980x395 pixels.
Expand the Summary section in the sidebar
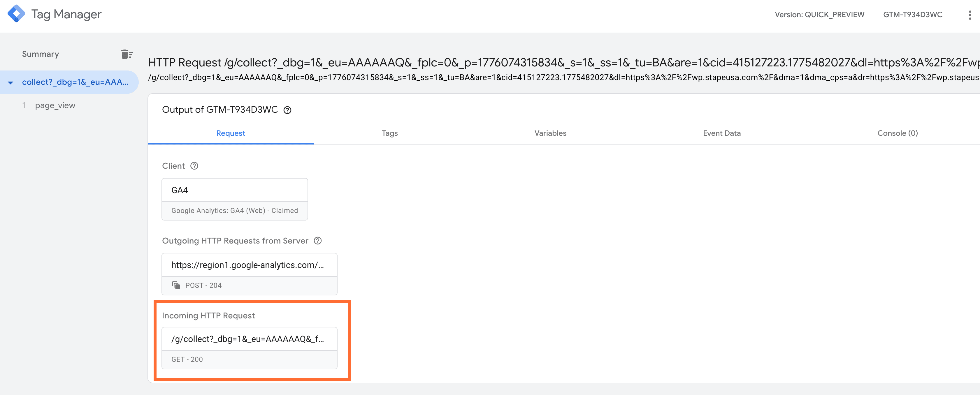tap(40, 54)
